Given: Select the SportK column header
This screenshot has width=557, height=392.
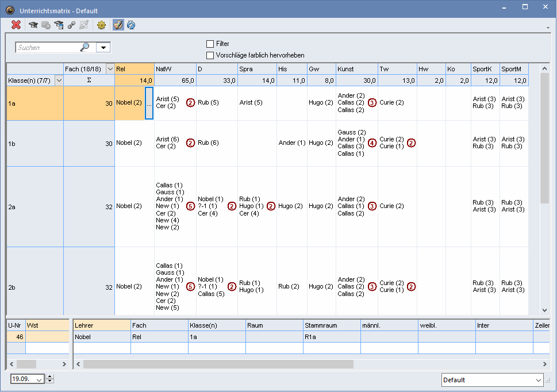Looking at the screenshot, I should pos(485,69).
